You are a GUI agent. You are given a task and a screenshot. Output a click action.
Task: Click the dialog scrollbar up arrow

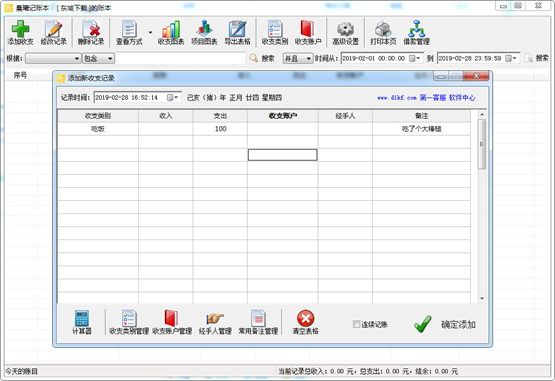click(x=482, y=114)
